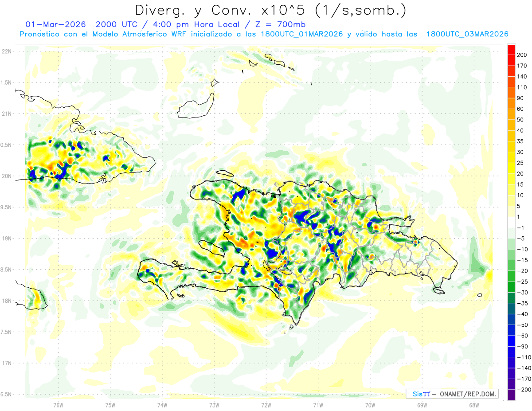This screenshot has width=532, height=411.
Task: Click the '-40' color bar value
Action: tap(522, 314)
